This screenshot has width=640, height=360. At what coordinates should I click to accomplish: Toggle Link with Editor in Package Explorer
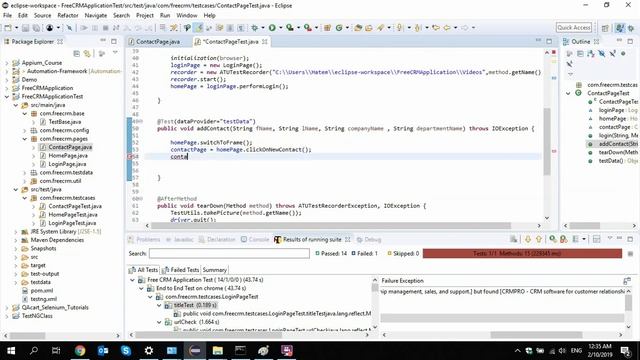tap(87, 53)
